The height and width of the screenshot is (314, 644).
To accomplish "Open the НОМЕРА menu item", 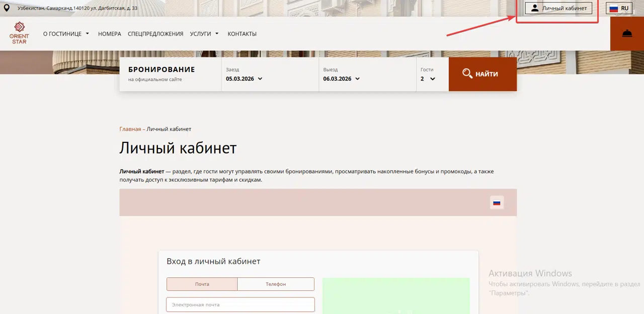I will [110, 34].
